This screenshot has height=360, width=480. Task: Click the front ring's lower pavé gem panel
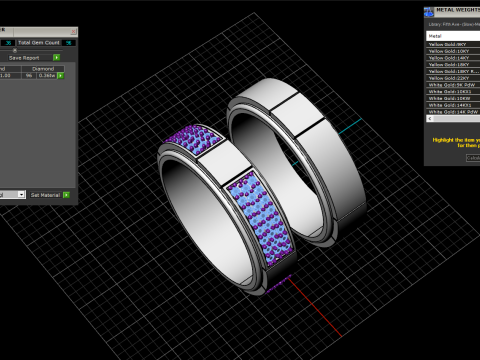(261, 218)
